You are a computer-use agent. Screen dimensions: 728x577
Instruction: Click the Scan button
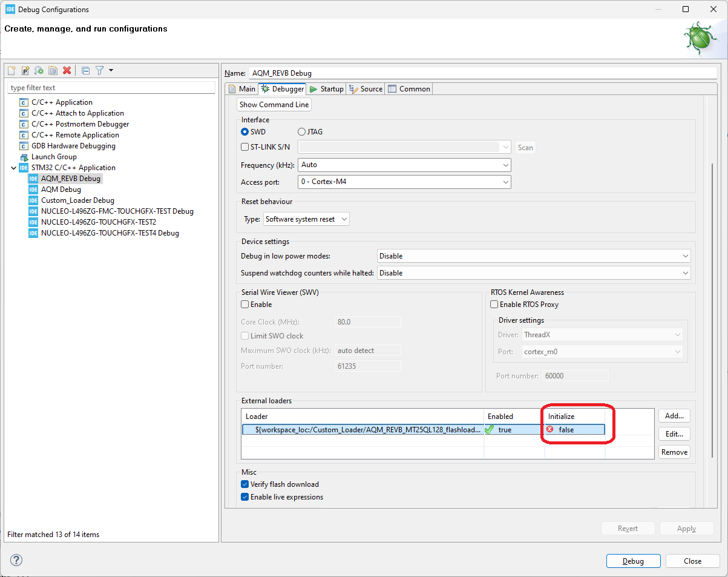[x=525, y=147]
